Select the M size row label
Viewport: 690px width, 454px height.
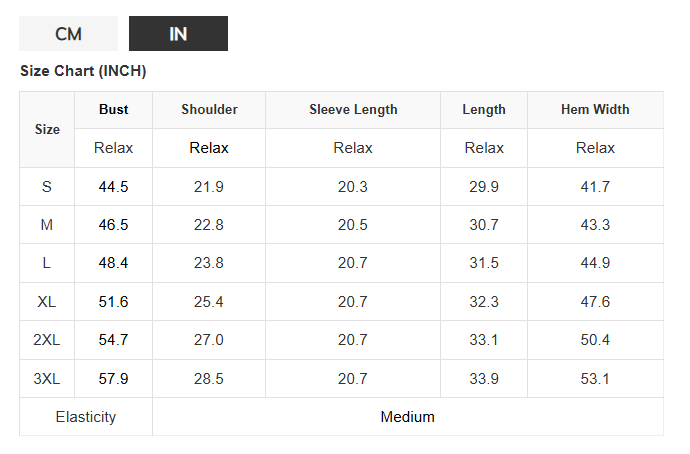(47, 225)
